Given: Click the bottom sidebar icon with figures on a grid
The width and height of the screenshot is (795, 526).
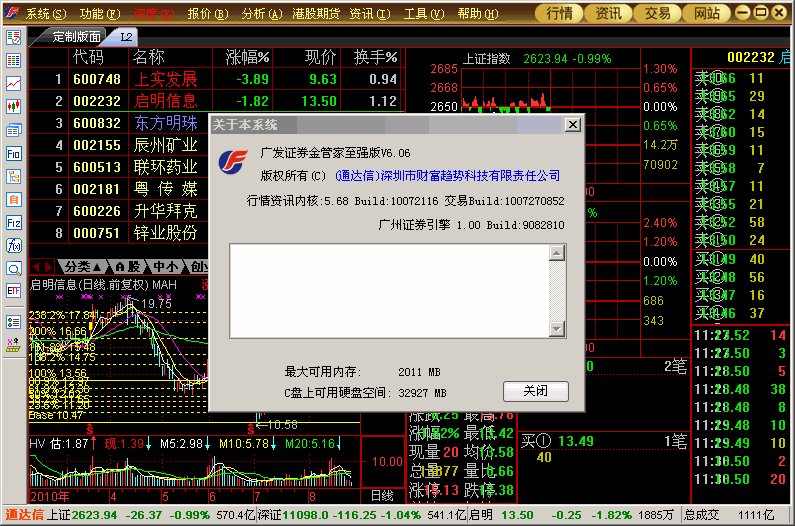Looking at the screenshot, I should [14, 345].
